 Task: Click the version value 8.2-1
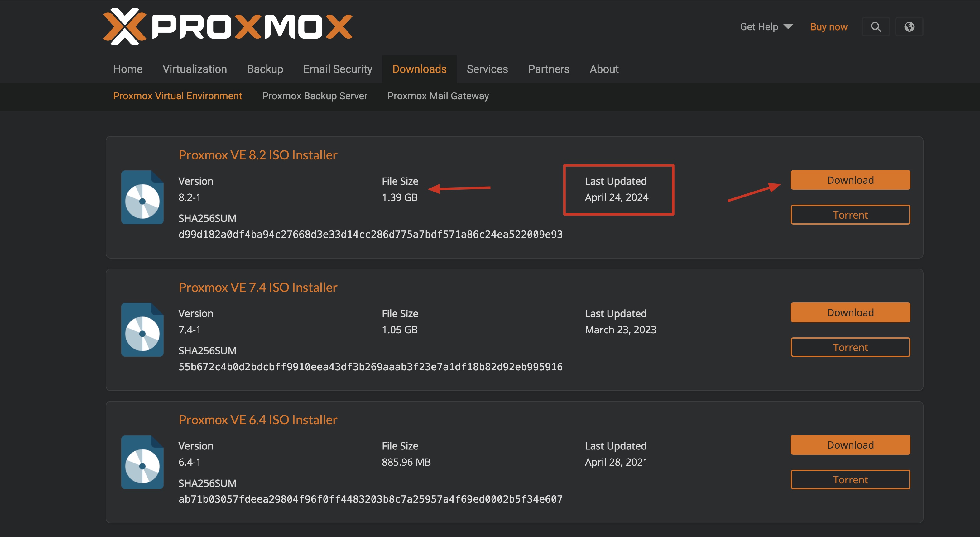(190, 197)
